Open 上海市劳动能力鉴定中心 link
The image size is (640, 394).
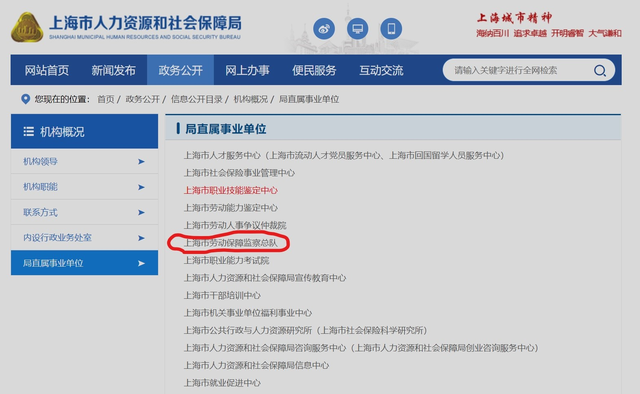click(x=231, y=208)
